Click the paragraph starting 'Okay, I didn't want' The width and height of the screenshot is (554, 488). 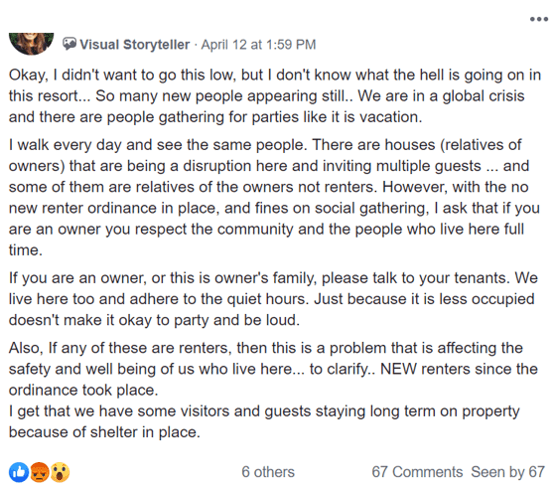(x=275, y=96)
